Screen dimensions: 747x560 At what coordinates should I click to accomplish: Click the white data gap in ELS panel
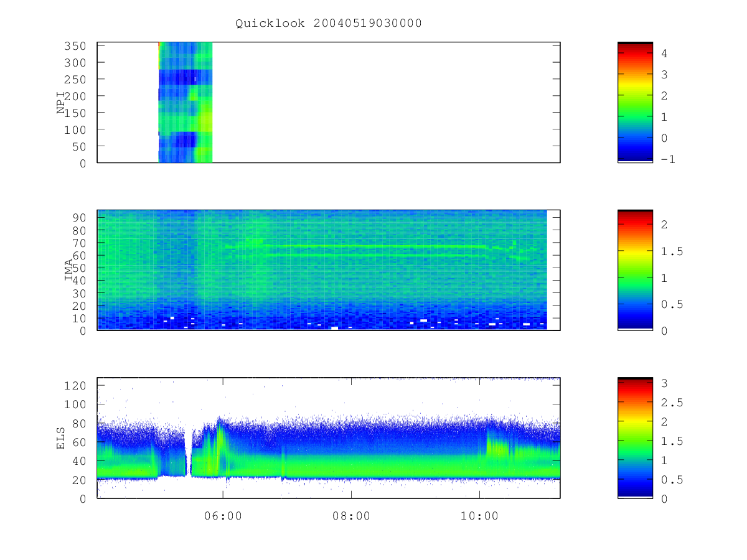coord(188,451)
